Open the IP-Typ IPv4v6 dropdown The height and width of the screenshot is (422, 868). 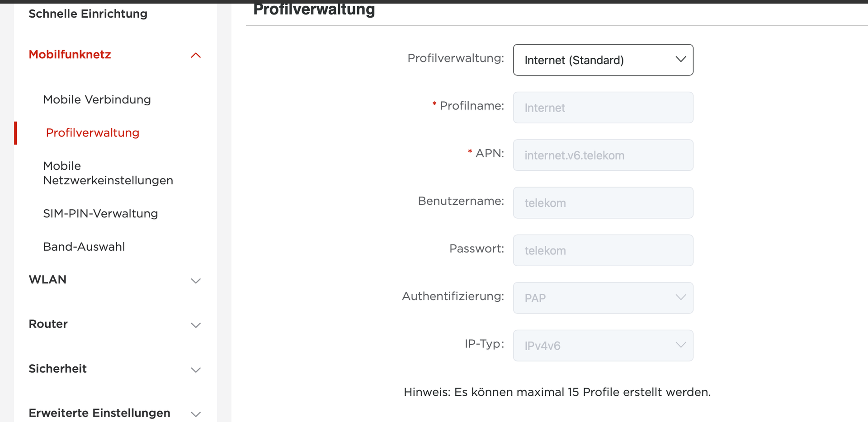[x=603, y=345]
